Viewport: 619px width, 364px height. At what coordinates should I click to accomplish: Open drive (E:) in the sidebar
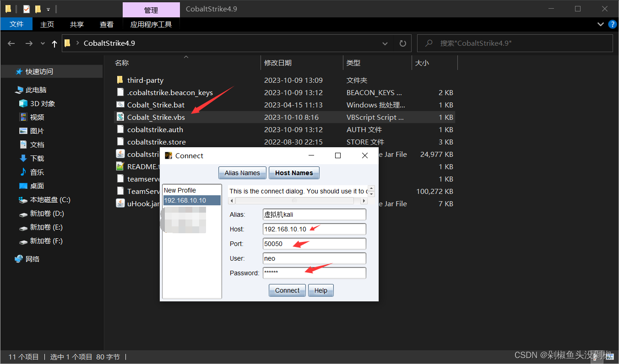41,227
